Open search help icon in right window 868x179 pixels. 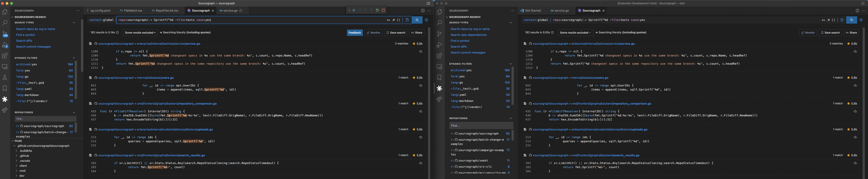pos(861,20)
